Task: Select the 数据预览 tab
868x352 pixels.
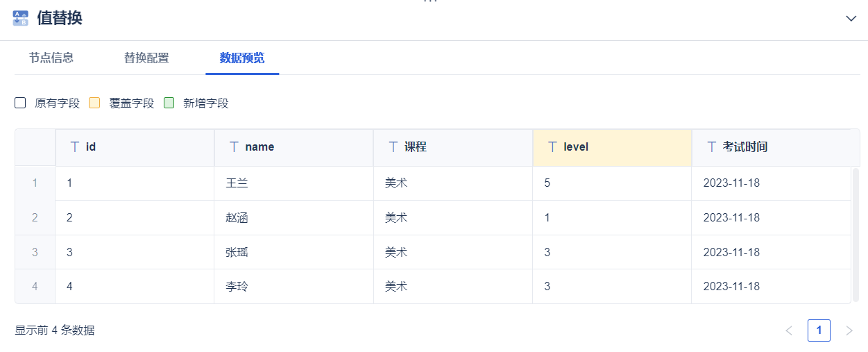Action: tap(242, 58)
